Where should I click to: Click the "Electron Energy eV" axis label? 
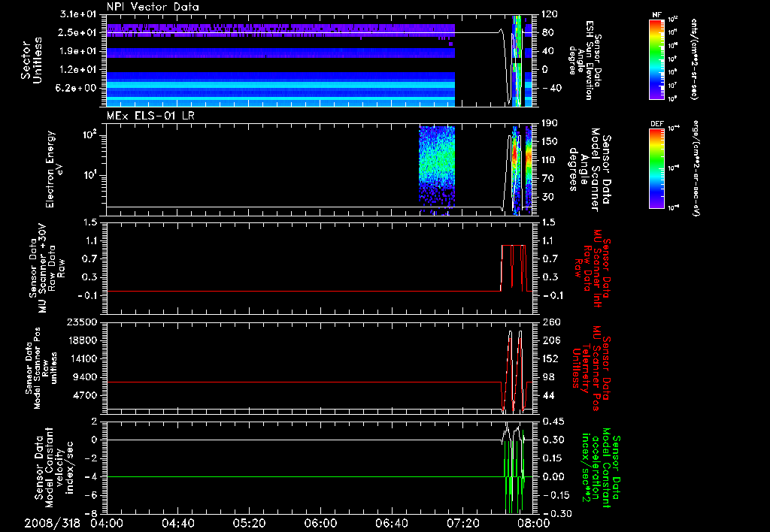pos(55,169)
